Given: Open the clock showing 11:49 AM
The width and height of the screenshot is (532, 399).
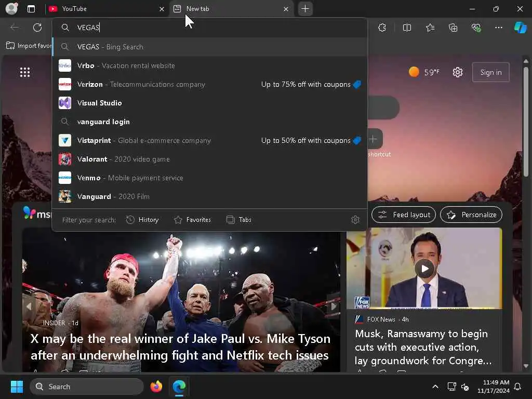Looking at the screenshot, I should (493, 387).
